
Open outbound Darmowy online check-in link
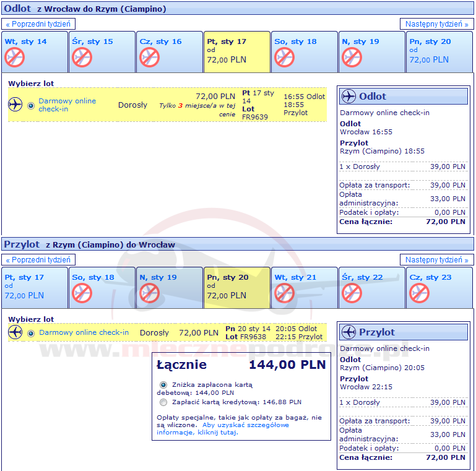[x=67, y=105]
